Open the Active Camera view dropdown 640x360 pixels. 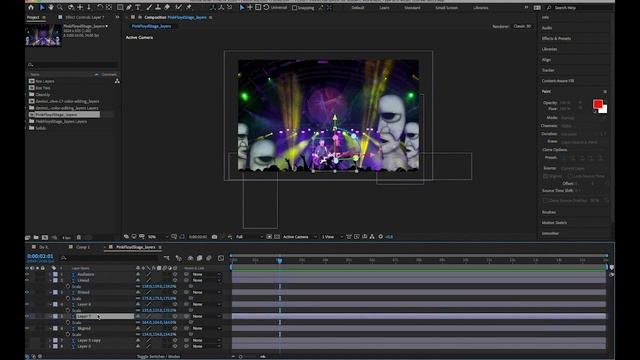300,237
